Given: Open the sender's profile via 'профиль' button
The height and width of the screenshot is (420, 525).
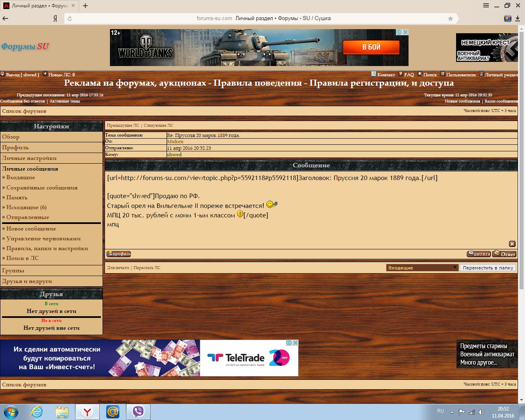Looking at the screenshot, I should pyautogui.click(x=119, y=254).
